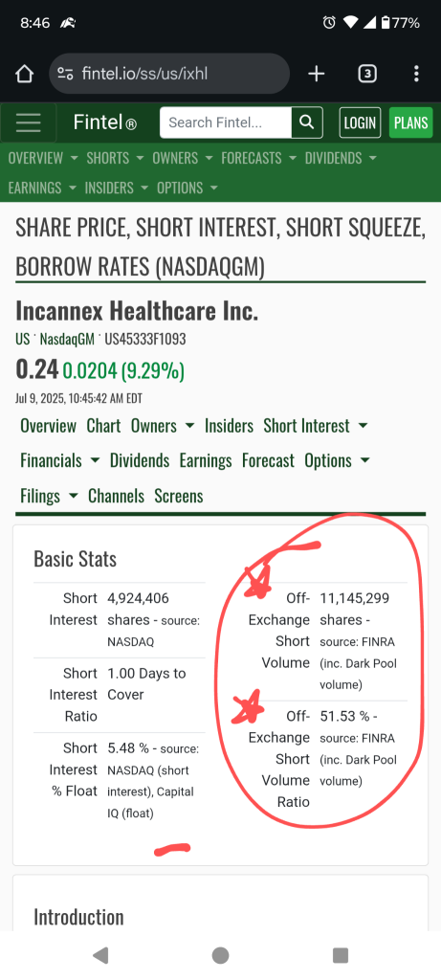Tap the green PLANS button

point(411,122)
